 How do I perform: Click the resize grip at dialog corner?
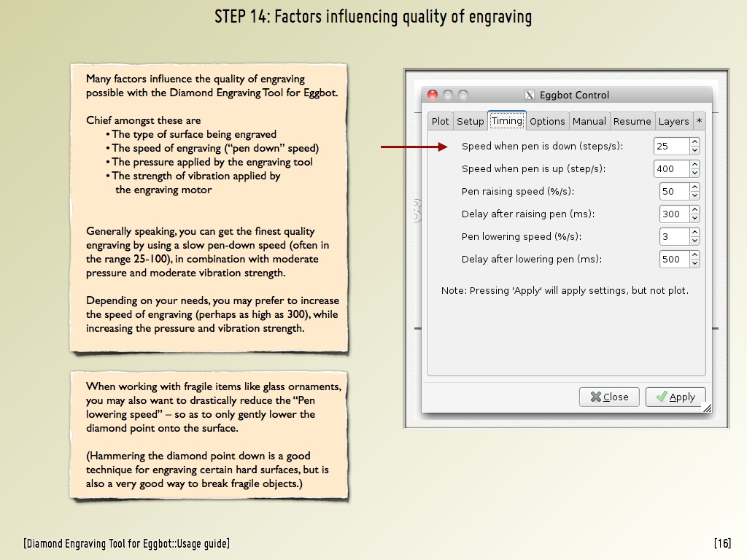click(x=707, y=409)
